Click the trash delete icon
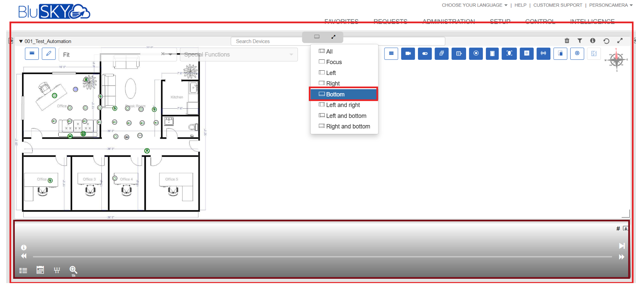This screenshot has width=644, height=292. (567, 41)
